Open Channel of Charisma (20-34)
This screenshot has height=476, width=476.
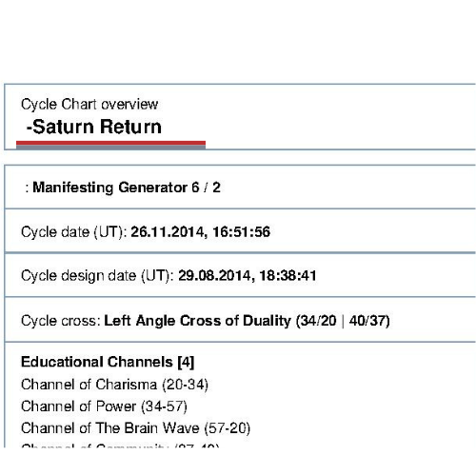tap(114, 385)
